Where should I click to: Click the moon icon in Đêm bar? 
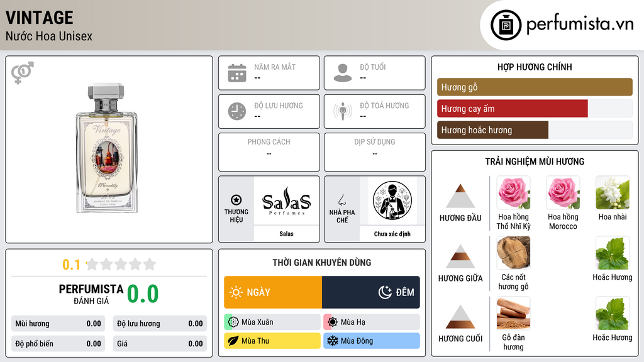coord(386,292)
